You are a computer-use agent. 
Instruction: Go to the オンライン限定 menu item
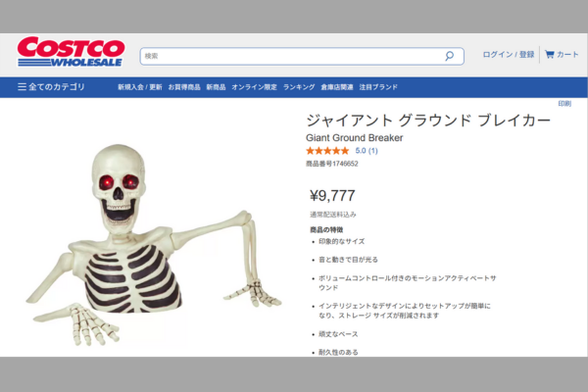pyautogui.click(x=254, y=87)
